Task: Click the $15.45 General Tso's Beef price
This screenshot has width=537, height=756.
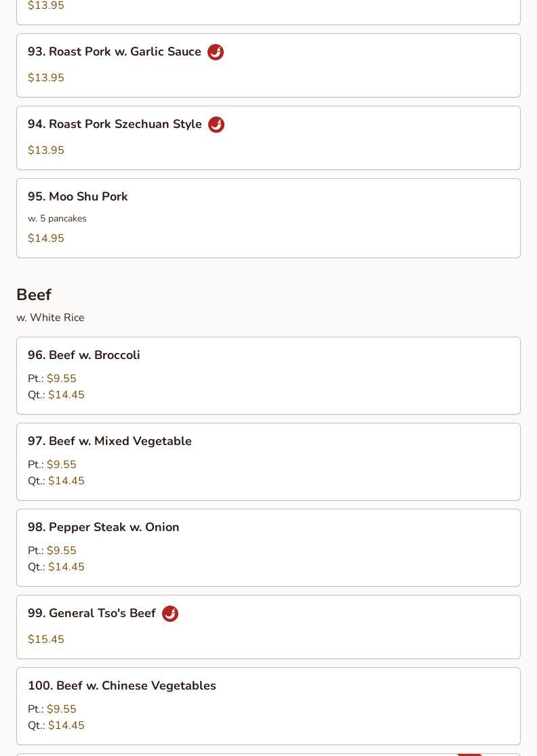Action: 46,639
